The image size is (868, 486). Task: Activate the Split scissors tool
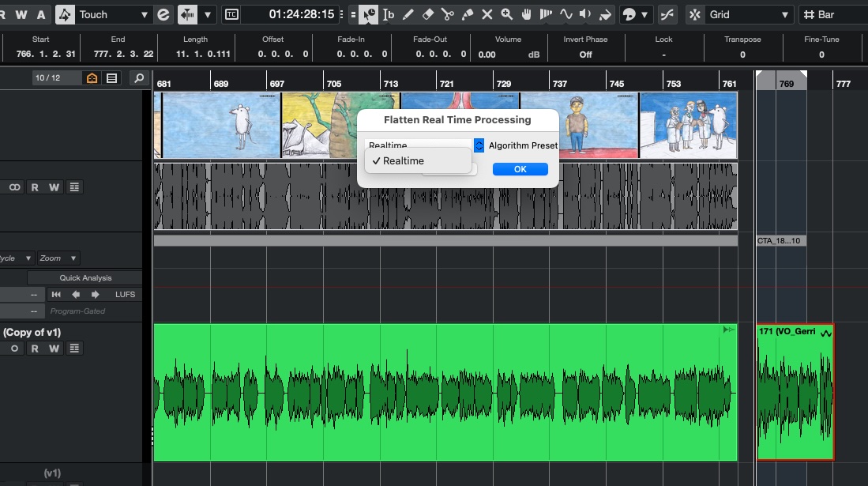(x=448, y=14)
